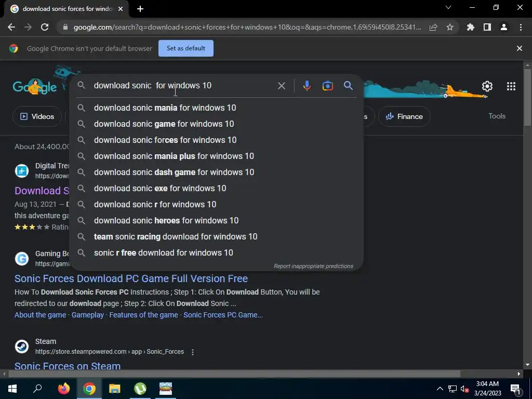Filter results by Finance

tap(404, 116)
